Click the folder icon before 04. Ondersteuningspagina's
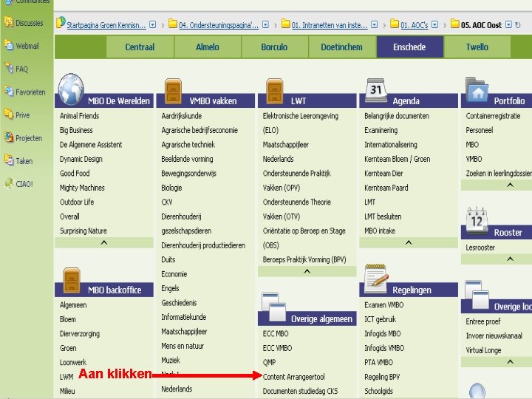Image resolution: width=532 pixels, height=399 pixels. coord(173,24)
